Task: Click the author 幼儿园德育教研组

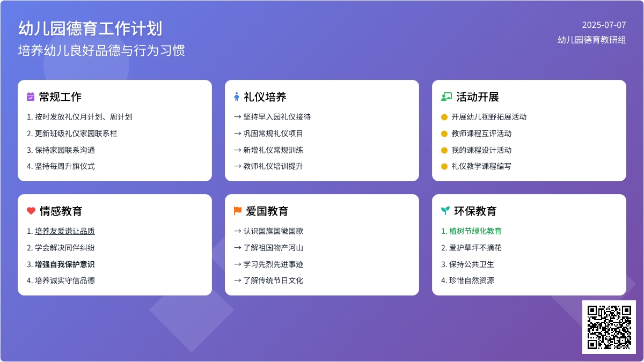Action: point(592,40)
